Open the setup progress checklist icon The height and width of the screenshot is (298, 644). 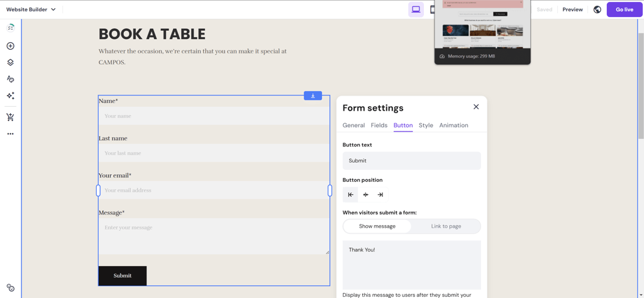coord(11,28)
